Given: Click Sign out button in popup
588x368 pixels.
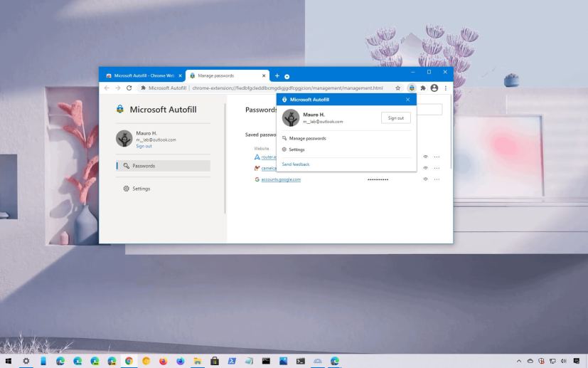Looking at the screenshot, I should click(395, 118).
